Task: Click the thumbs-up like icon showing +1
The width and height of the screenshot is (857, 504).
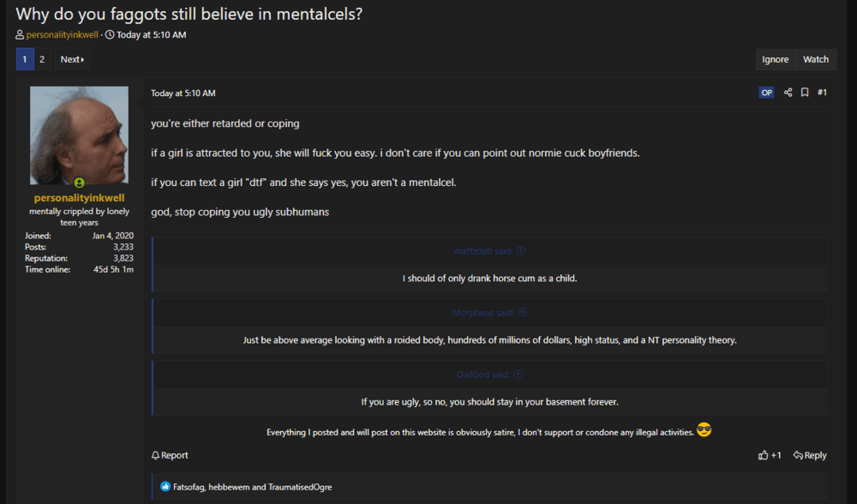Action: coord(764,455)
